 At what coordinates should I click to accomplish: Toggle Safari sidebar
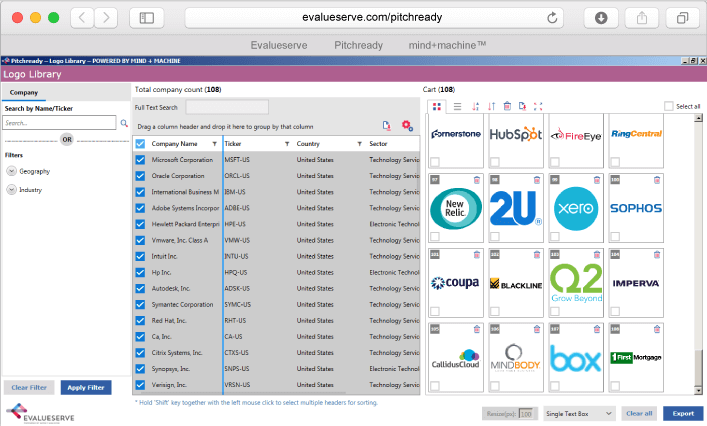click(x=147, y=18)
